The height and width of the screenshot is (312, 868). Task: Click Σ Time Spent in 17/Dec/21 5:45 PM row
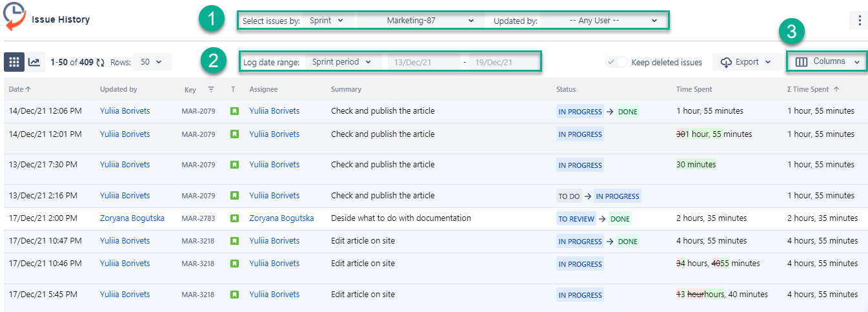(823, 295)
